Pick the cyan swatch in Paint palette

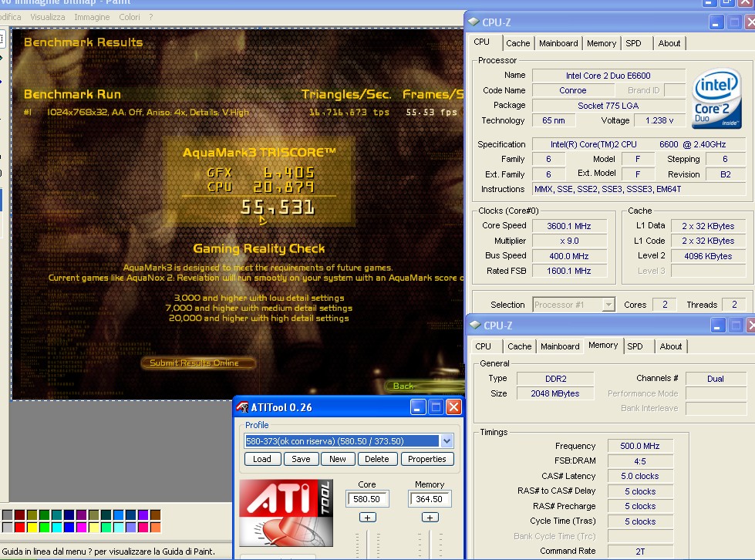point(57,528)
